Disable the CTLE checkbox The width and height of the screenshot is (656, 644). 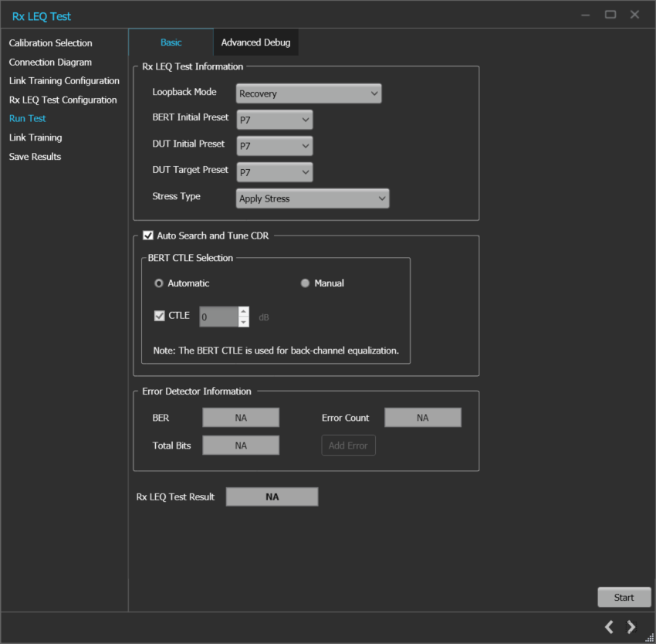(158, 315)
